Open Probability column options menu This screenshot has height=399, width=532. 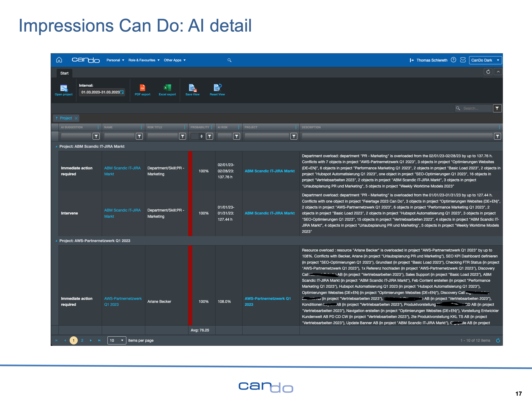(x=212, y=127)
